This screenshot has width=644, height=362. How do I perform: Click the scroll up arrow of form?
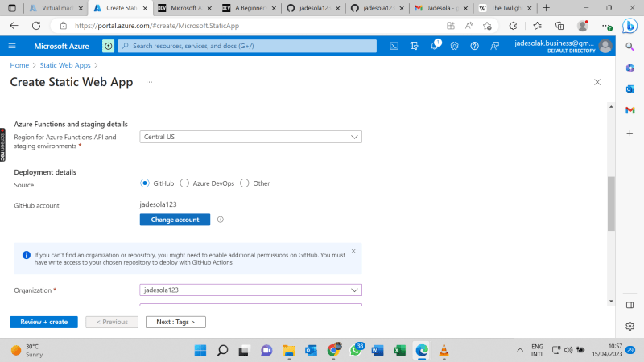click(611, 107)
